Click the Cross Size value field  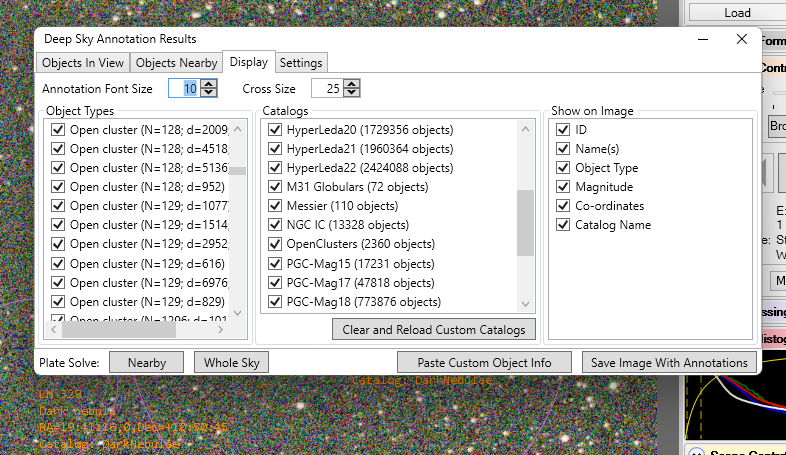[327, 89]
